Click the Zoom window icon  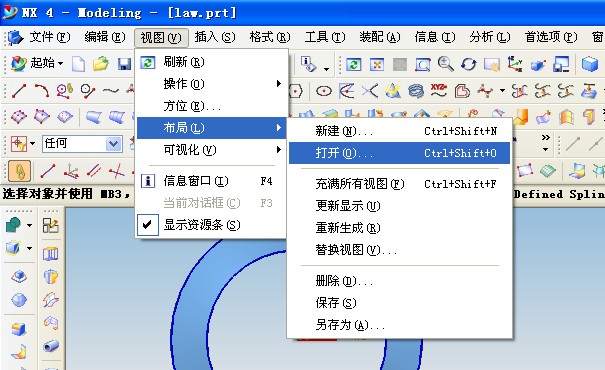(422, 64)
